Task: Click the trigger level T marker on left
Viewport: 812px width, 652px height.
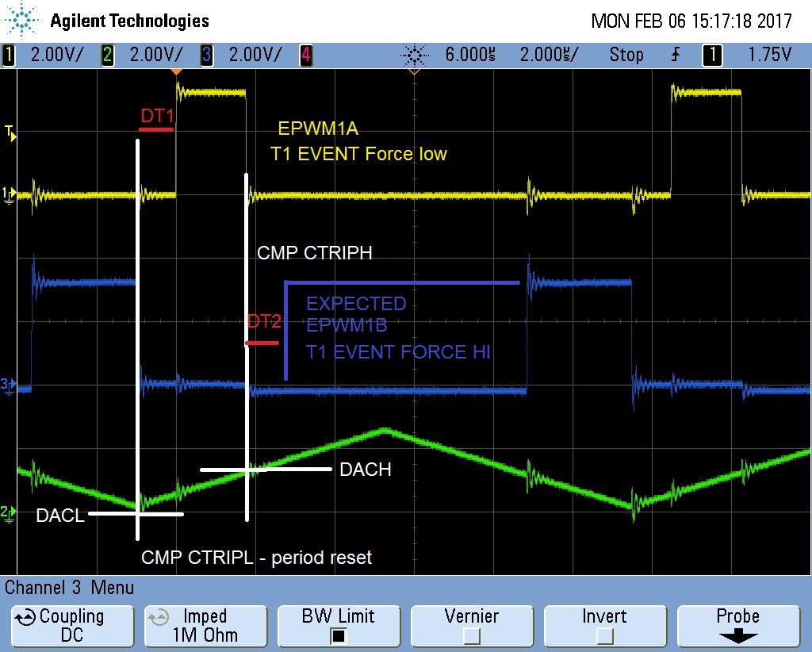Action: pos(10,132)
